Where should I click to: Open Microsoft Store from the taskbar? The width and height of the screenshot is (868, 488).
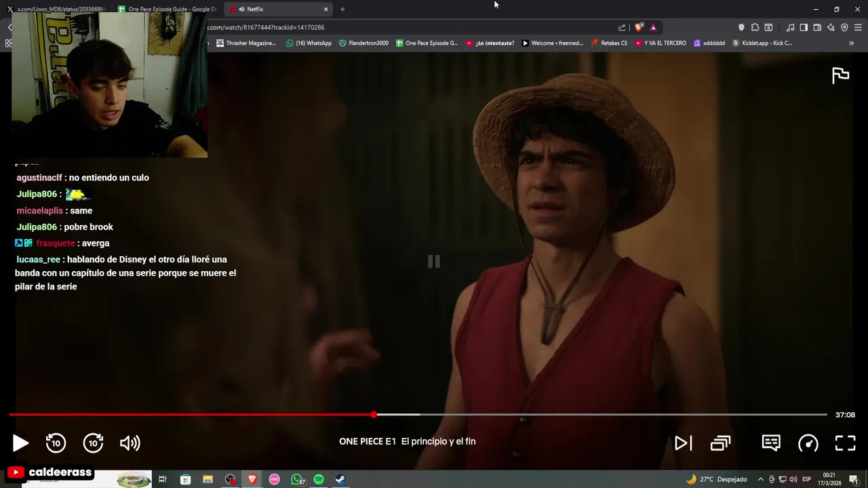coord(185,479)
